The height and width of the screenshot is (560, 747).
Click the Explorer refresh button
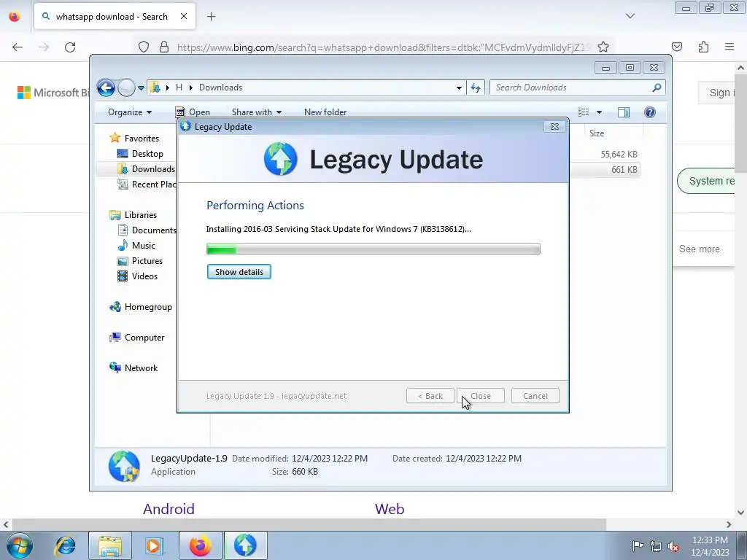pyautogui.click(x=476, y=87)
